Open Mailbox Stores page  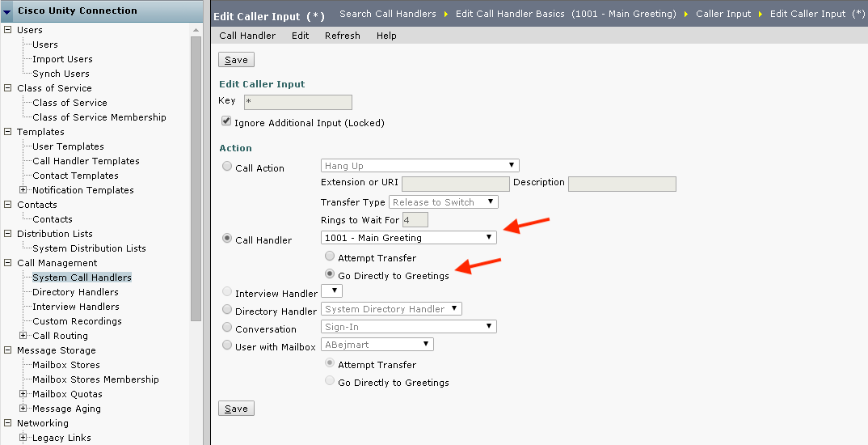(x=66, y=365)
